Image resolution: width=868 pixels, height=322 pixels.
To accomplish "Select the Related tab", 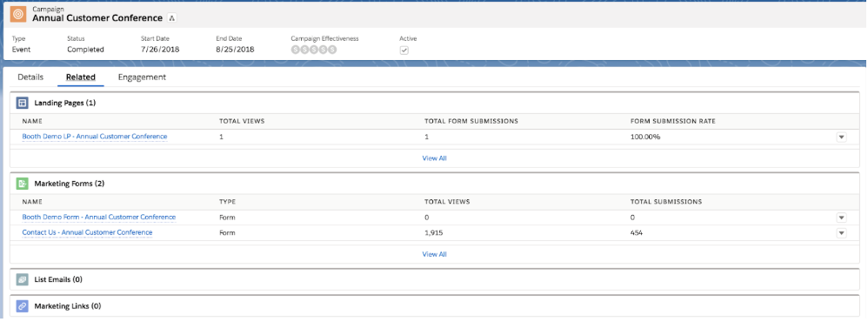I will (x=81, y=77).
